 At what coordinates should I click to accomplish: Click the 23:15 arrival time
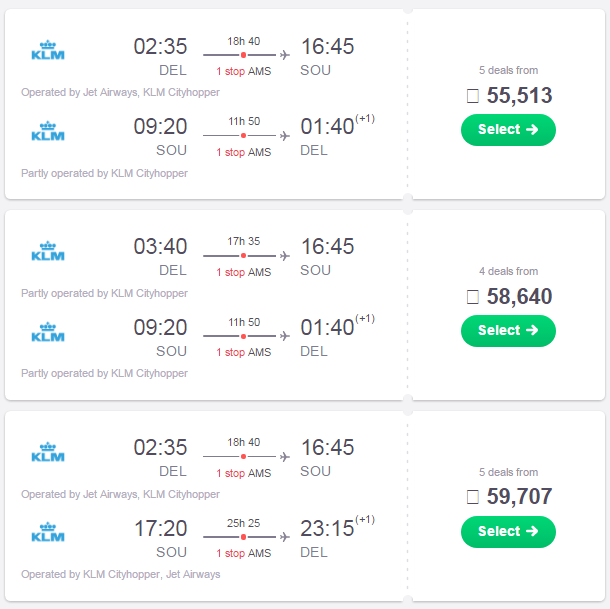[327, 529]
